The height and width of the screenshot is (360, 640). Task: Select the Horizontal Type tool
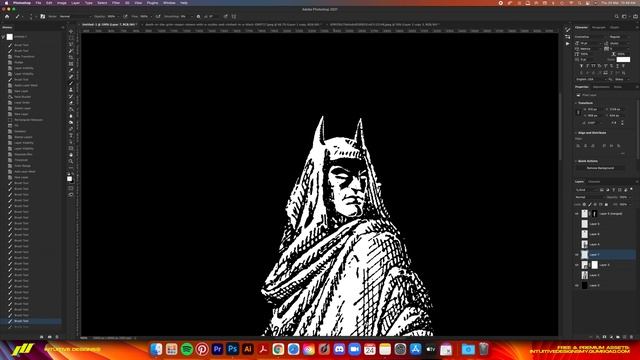[71, 136]
